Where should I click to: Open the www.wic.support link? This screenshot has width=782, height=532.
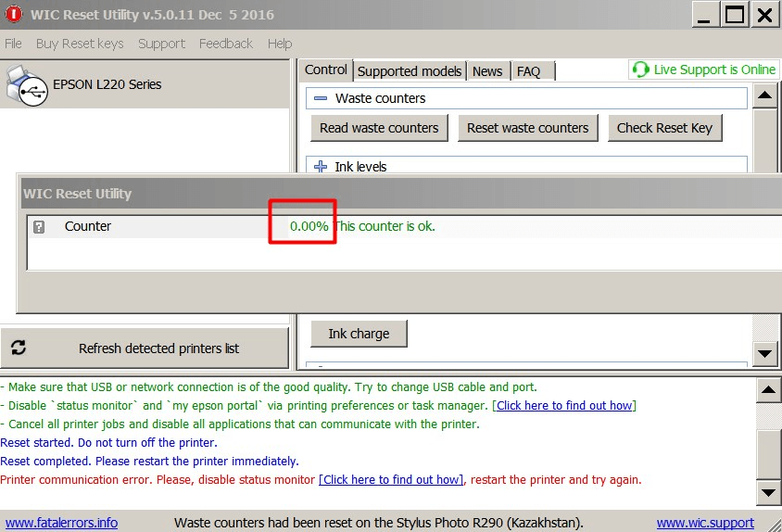point(705,523)
